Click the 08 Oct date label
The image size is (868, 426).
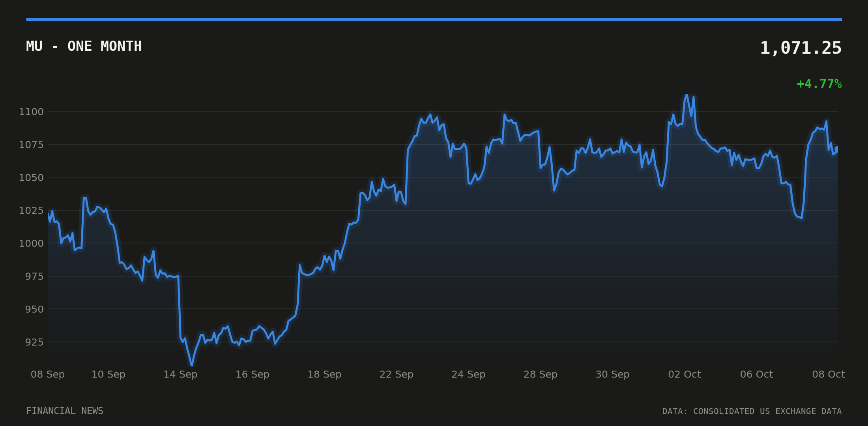(x=829, y=374)
